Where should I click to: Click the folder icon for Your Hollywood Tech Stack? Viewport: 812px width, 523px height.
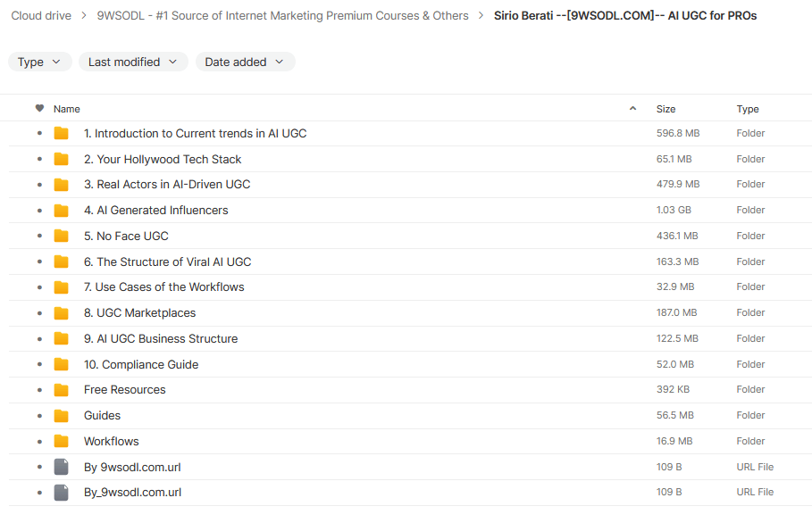(x=61, y=159)
